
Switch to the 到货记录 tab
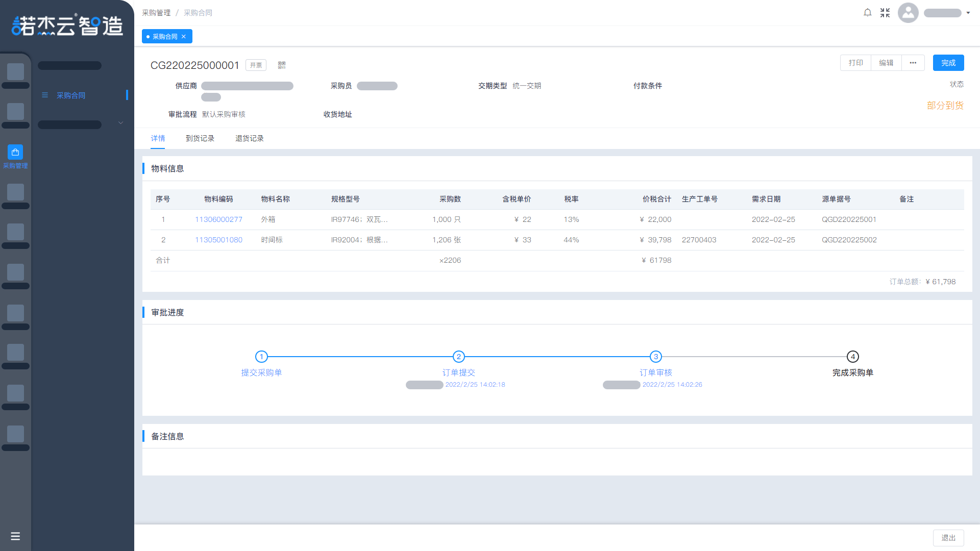tap(200, 138)
